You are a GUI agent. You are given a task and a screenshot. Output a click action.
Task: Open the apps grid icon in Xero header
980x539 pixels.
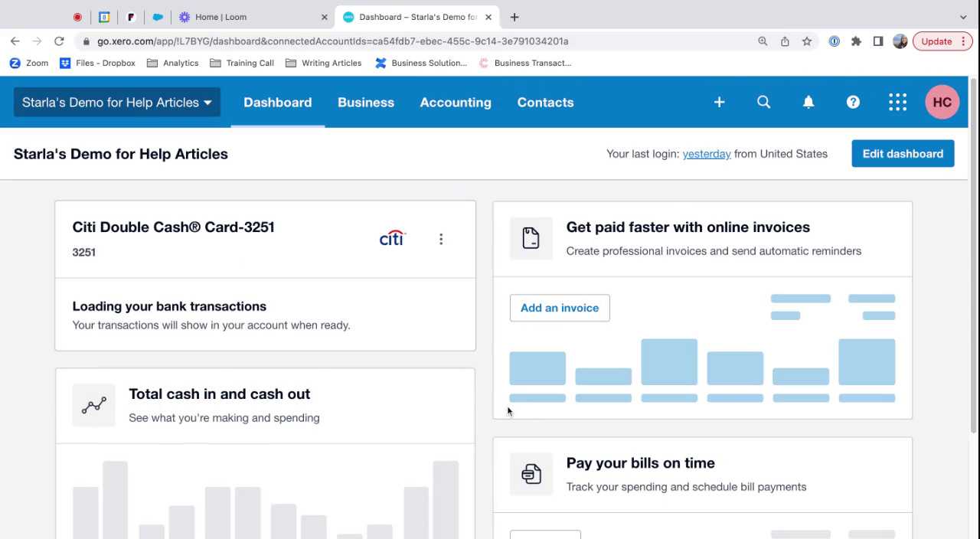[x=897, y=102]
